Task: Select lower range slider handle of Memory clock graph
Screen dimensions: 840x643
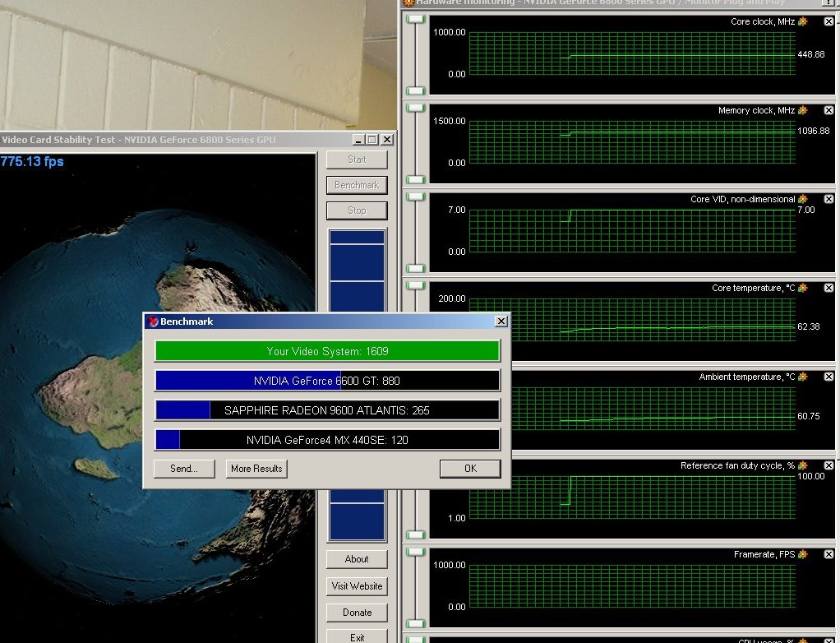Action: pyautogui.click(x=416, y=179)
